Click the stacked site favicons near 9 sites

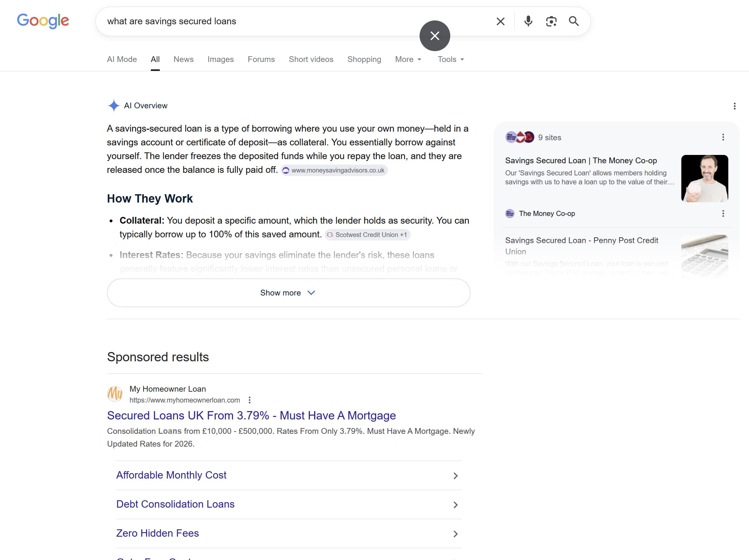pos(520,137)
